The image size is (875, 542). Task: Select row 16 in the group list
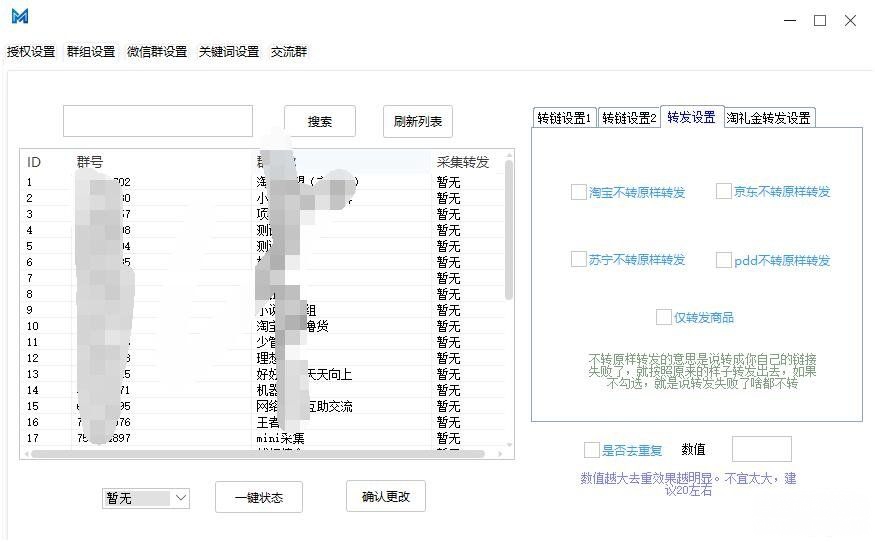pyautogui.click(x=263, y=422)
